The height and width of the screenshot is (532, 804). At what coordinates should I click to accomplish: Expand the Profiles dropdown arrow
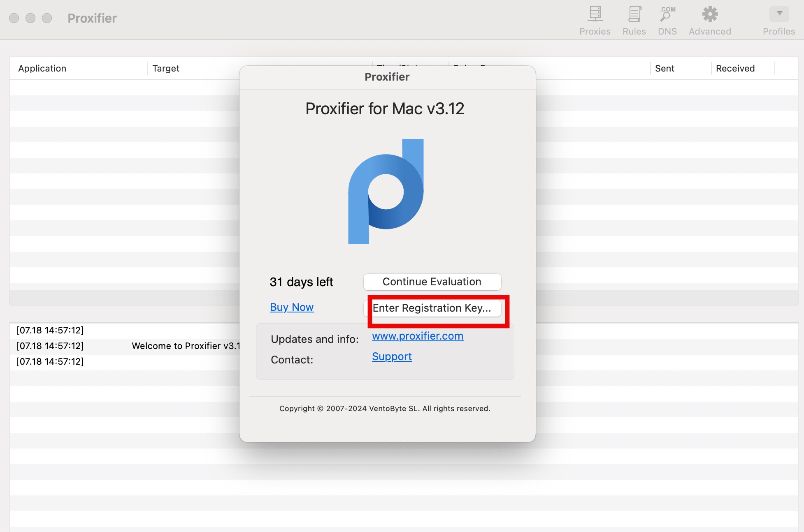click(779, 14)
